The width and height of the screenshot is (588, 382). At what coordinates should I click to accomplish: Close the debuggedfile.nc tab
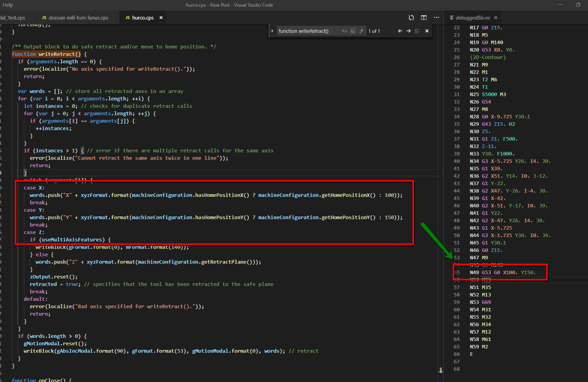click(496, 18)
